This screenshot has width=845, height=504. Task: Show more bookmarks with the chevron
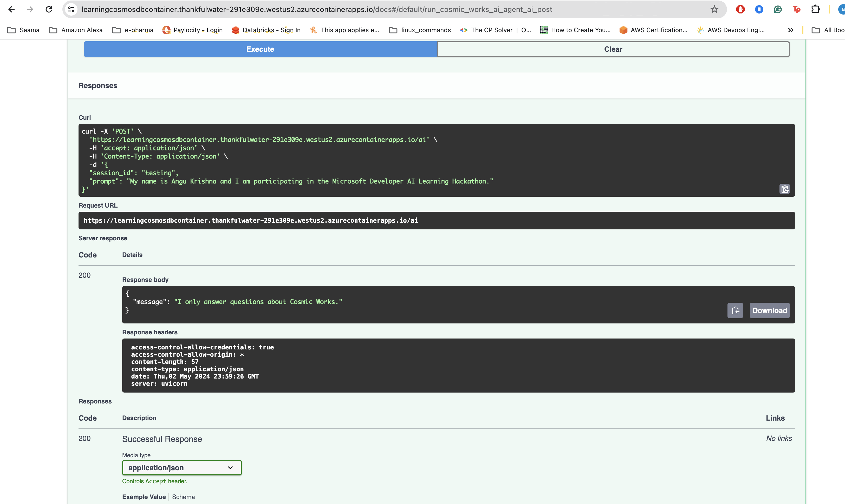(x=791, y=30)
